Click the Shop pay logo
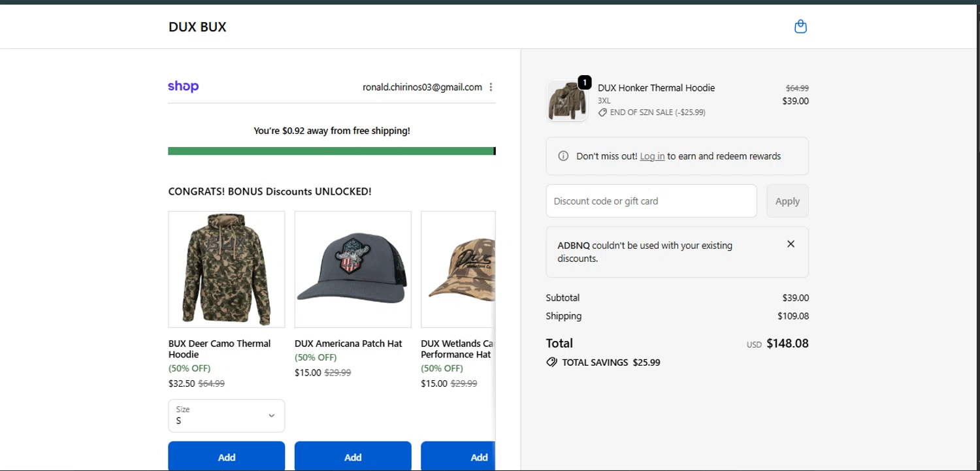 point(183,86)
